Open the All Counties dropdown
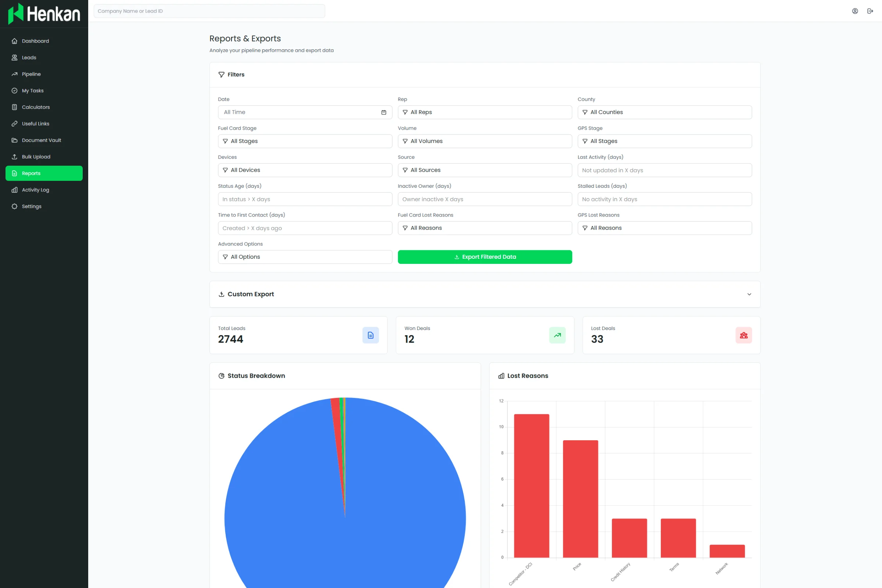The image size is (882, 588). (x=664, y=112)
